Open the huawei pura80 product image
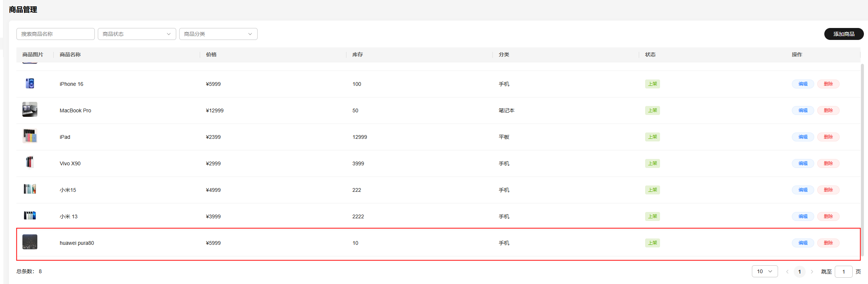 [x=30, y=242]
